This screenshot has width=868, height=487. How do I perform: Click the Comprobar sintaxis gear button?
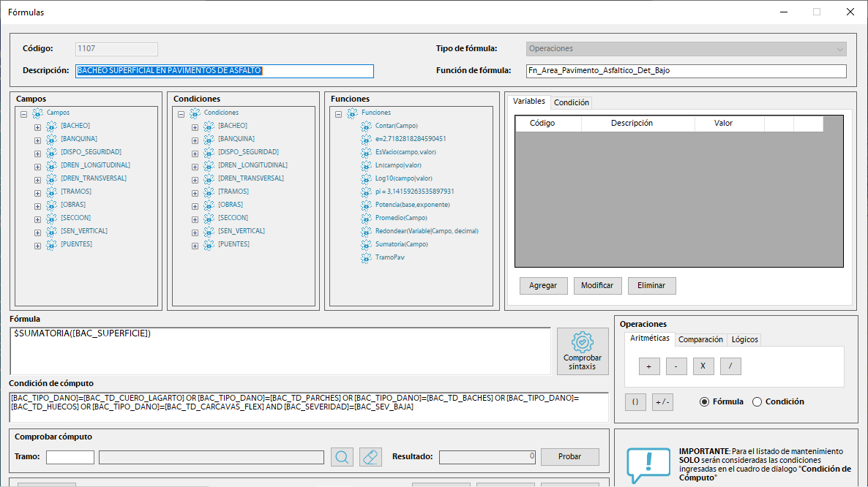tap(583, 352)
